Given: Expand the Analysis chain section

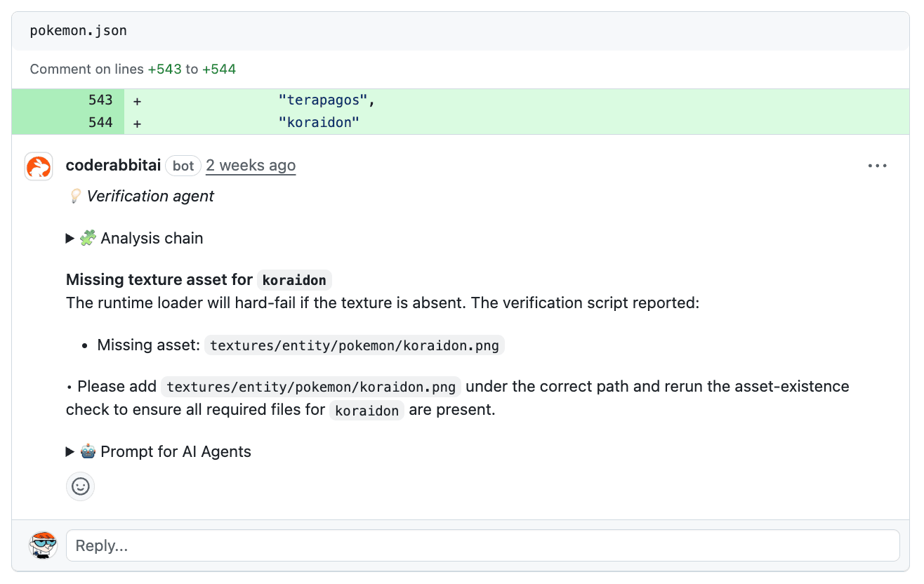Looking at the screenshot, I should tap(69, 238).
